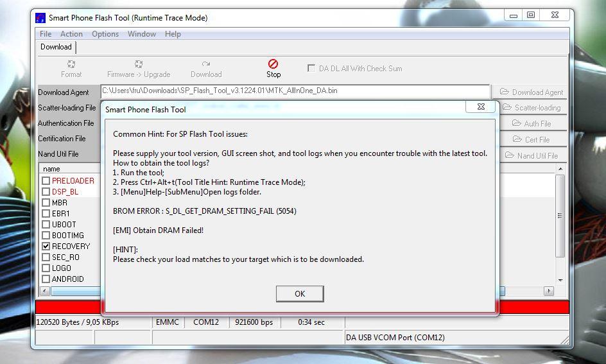Select the ANDROID row label
Viewport: 606px width, 364px height.
67,279
